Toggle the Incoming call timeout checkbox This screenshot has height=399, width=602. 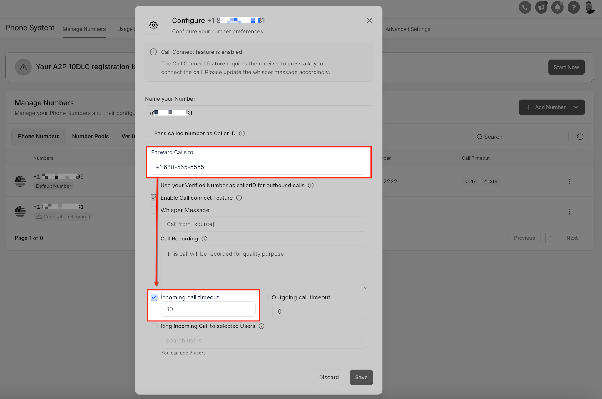(154, 297)
